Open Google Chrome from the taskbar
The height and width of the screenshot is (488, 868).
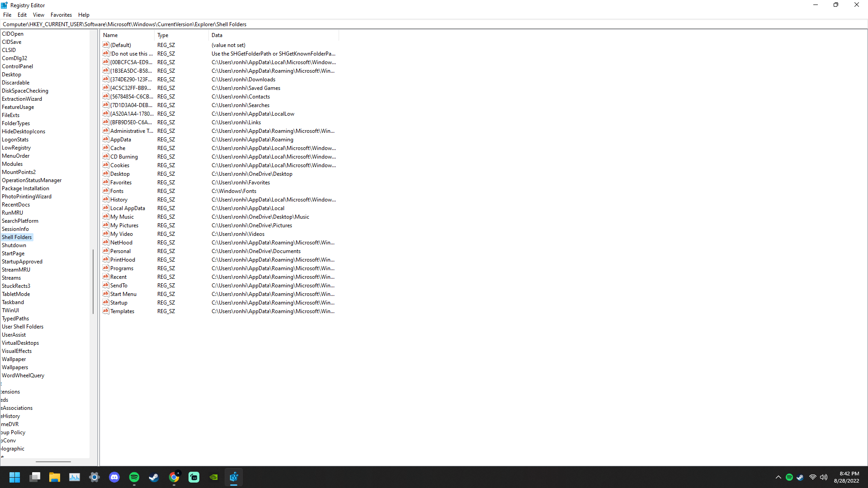click(x=174, y=477)
